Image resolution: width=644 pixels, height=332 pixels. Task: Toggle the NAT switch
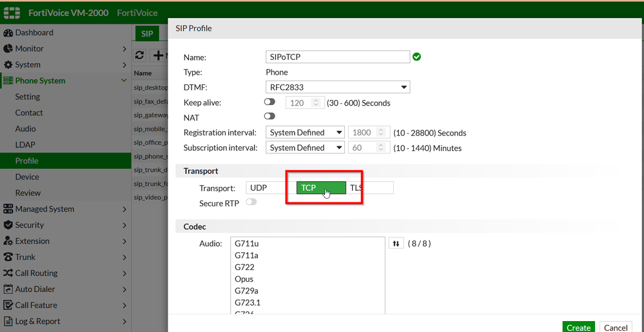270,116
